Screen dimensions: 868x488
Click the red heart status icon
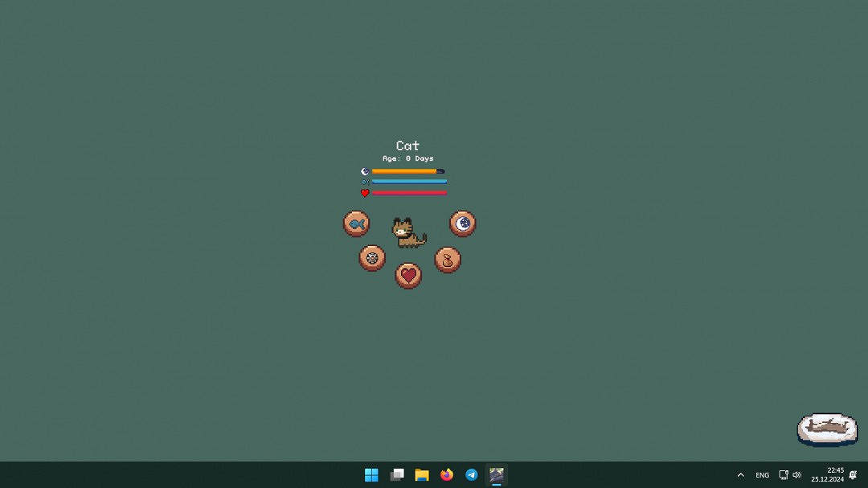coord(365,193)
